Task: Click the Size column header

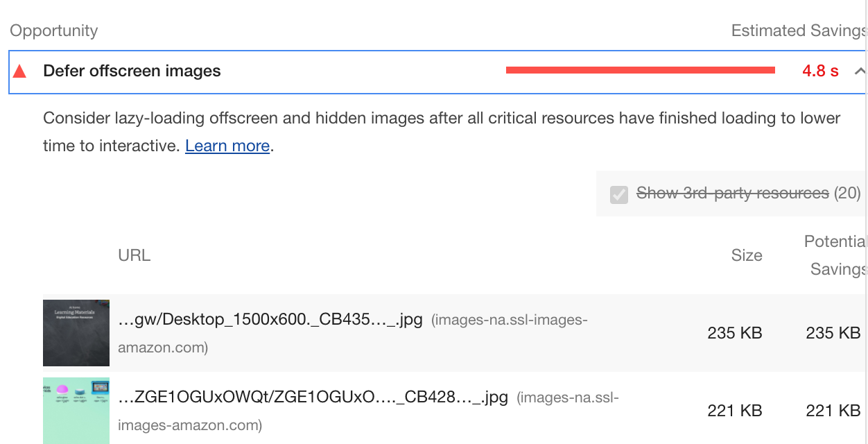Action: point(747,255)
